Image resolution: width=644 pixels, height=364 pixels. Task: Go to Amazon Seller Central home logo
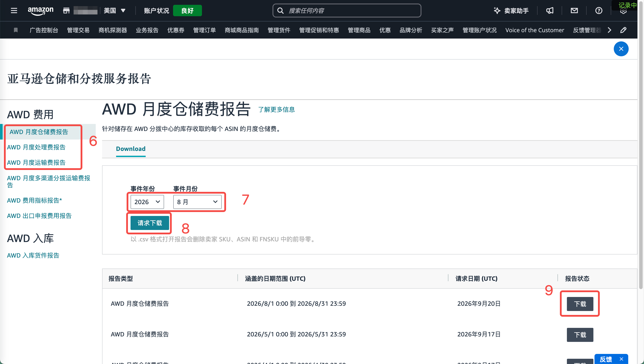pyautogui.click(x=41, y=11)
